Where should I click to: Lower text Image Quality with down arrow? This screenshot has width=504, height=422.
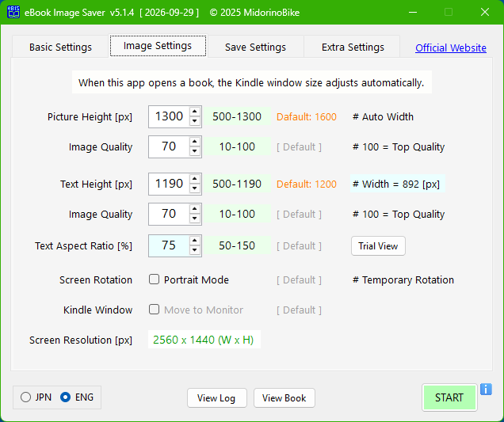(x=195, y=219)
